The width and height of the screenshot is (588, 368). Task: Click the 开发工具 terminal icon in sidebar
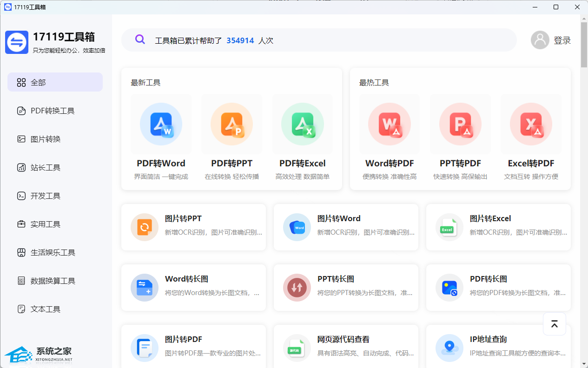coord(21,196)
